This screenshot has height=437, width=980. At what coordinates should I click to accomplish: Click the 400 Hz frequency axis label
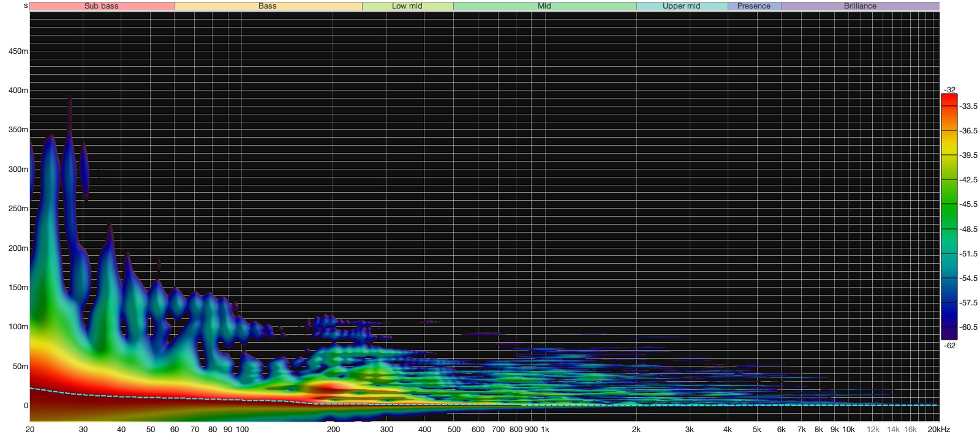coord(424,429)
